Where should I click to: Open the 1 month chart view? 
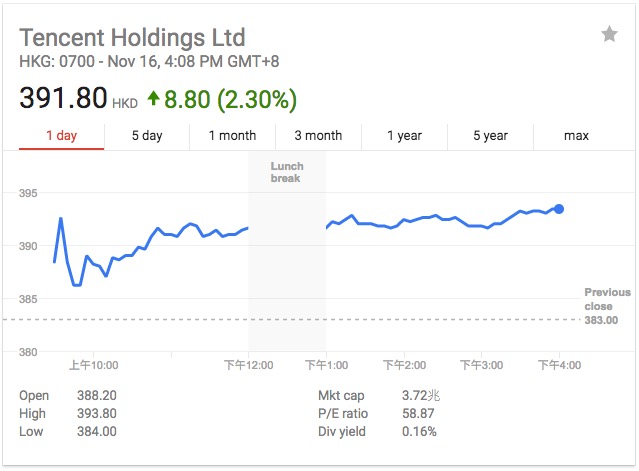tap(232, 136)
